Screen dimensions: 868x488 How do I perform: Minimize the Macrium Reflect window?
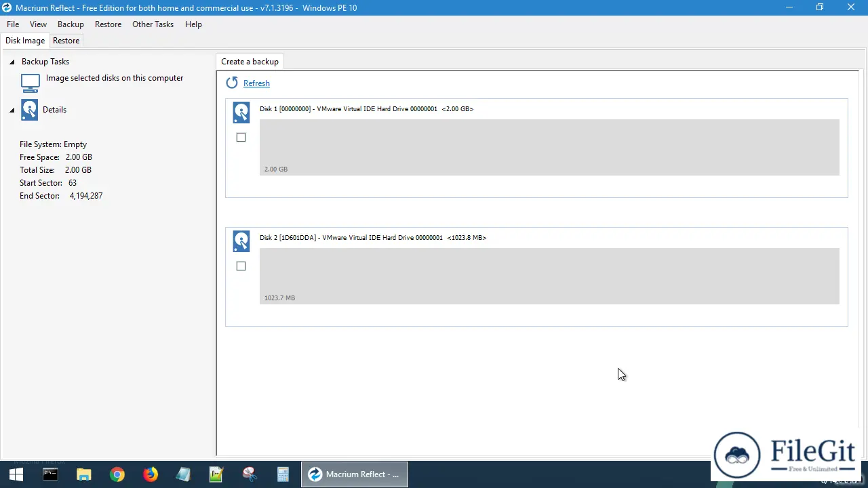(x=789, y=7)
